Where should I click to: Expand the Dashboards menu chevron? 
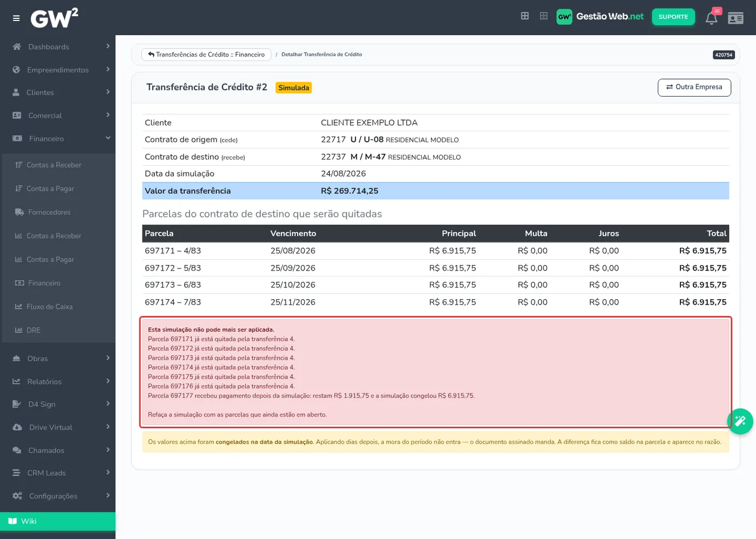pos(108,46)
